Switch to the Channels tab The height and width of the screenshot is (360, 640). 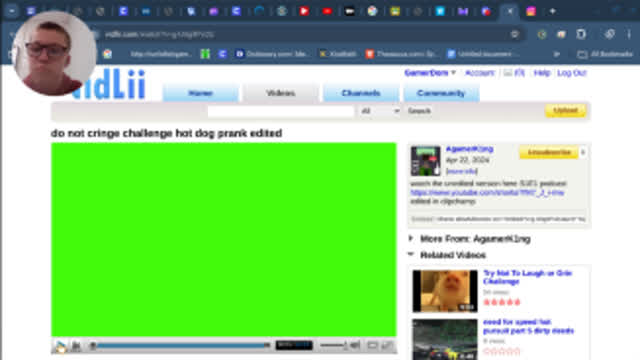point(361,93)
